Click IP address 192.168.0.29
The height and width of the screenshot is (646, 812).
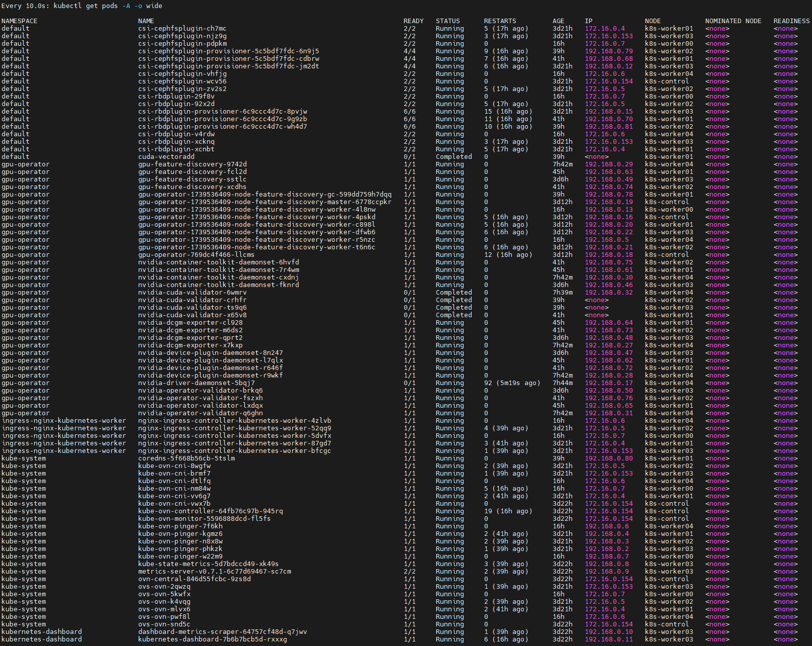point(608,164)
